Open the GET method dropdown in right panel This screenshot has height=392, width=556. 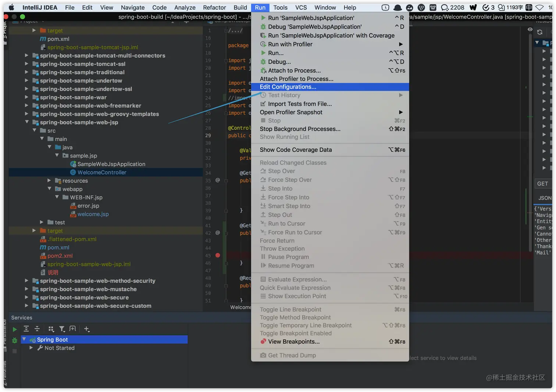click(x=543, y=184)
